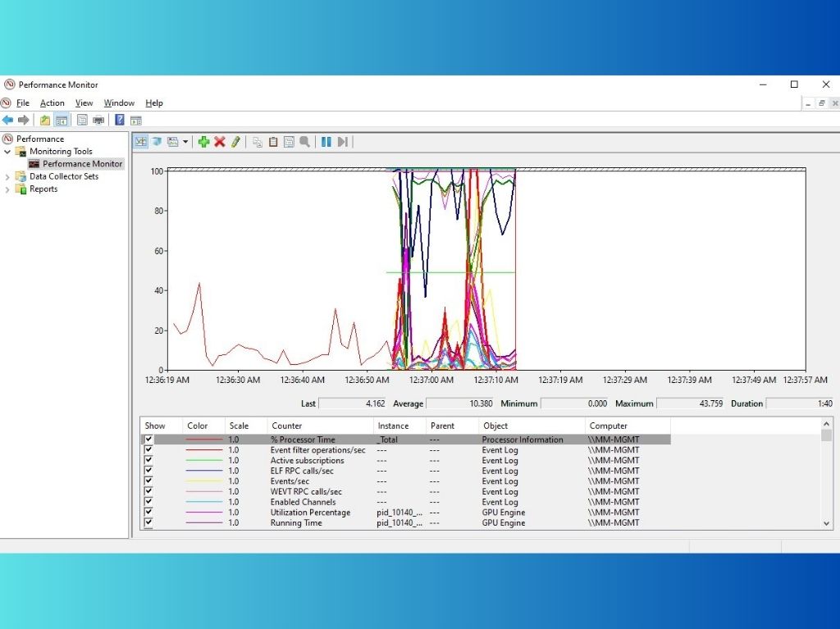Viewport: 840px width, 629px height.
Task: Click scroll up arrow in counter list
Action: (x=826, y=424)
